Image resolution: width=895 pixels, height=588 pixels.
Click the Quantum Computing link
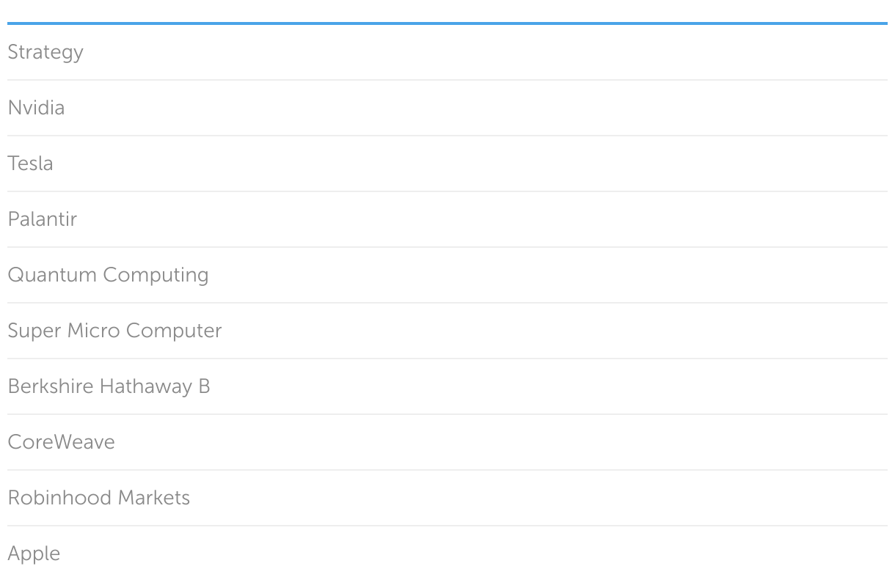click(x=108, y=275)
